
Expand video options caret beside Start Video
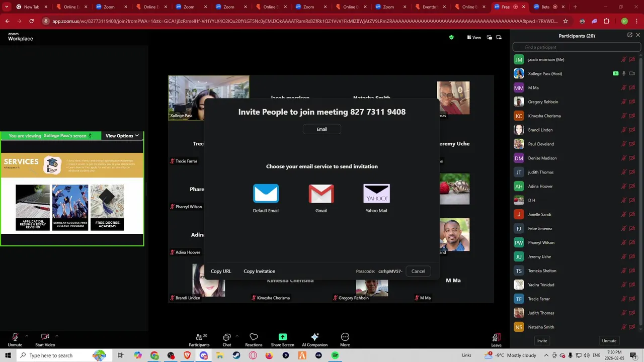click(x=57, y=336)
